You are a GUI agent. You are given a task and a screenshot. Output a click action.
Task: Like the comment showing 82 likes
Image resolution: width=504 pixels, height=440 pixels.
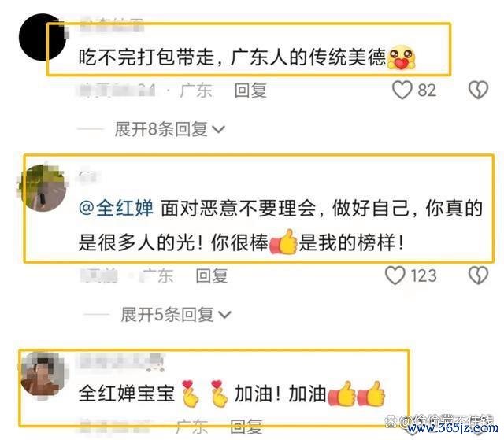tap(402, 90)
